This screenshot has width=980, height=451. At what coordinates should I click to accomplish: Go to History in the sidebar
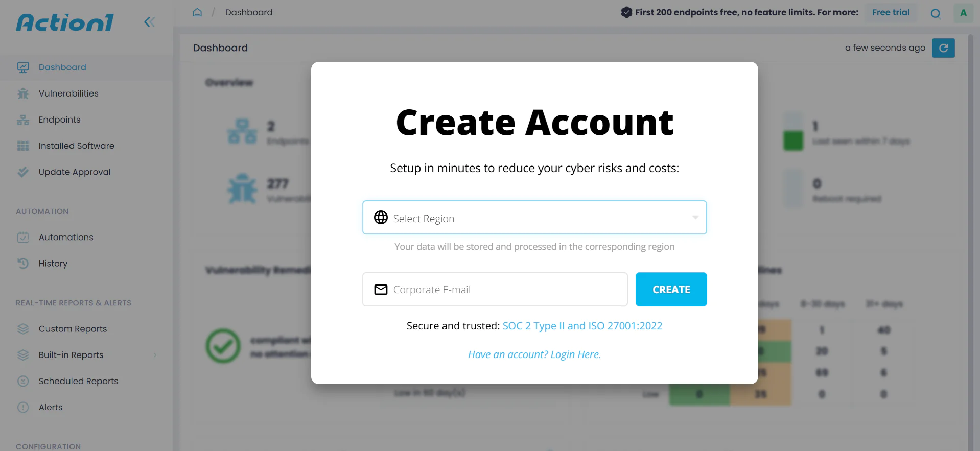(x=53, y=264)
